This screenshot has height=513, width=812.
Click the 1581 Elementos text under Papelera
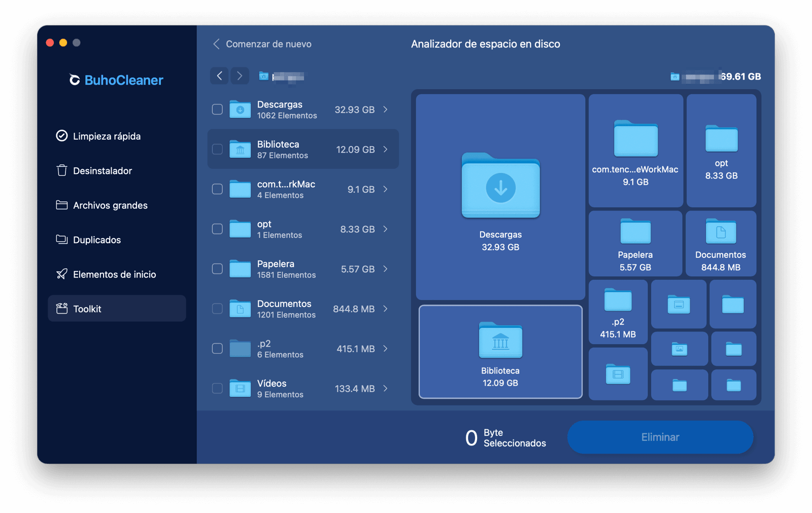[286, 275]
